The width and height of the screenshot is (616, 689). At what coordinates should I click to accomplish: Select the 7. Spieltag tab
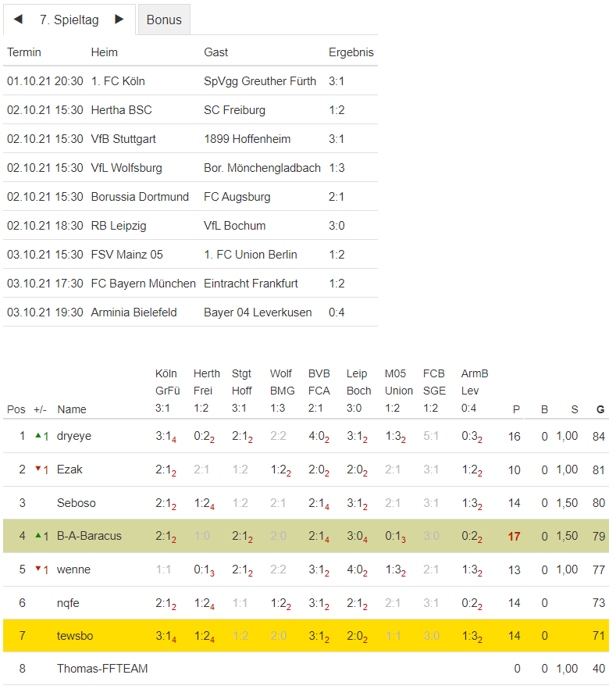pos(69,20)
